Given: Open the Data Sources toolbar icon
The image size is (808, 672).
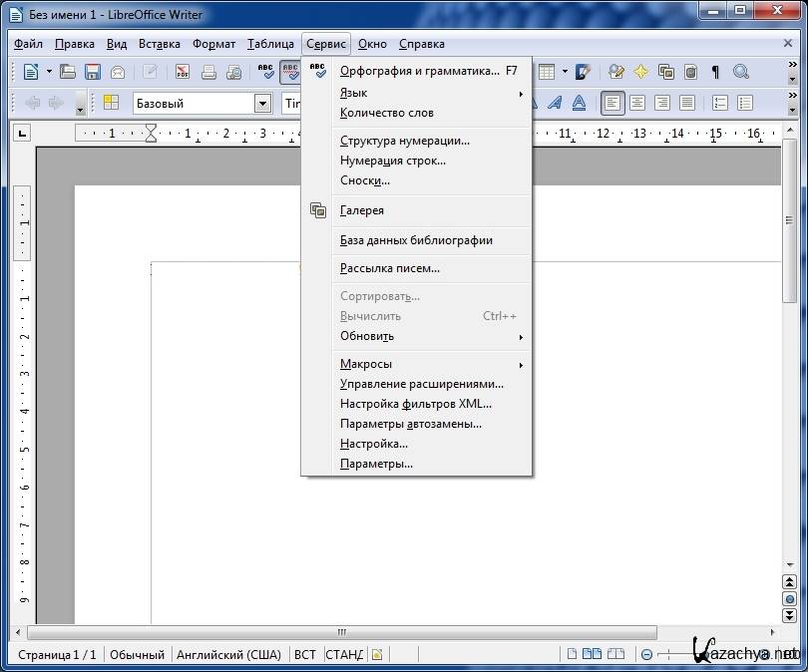Looking at the screenshot, I should coord(690,72).
